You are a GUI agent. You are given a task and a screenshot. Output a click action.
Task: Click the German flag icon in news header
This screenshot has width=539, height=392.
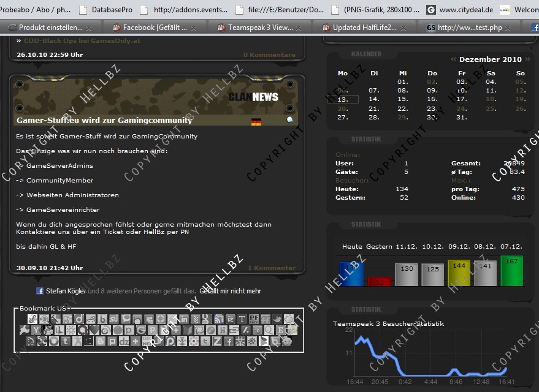(x=256, y=121)
